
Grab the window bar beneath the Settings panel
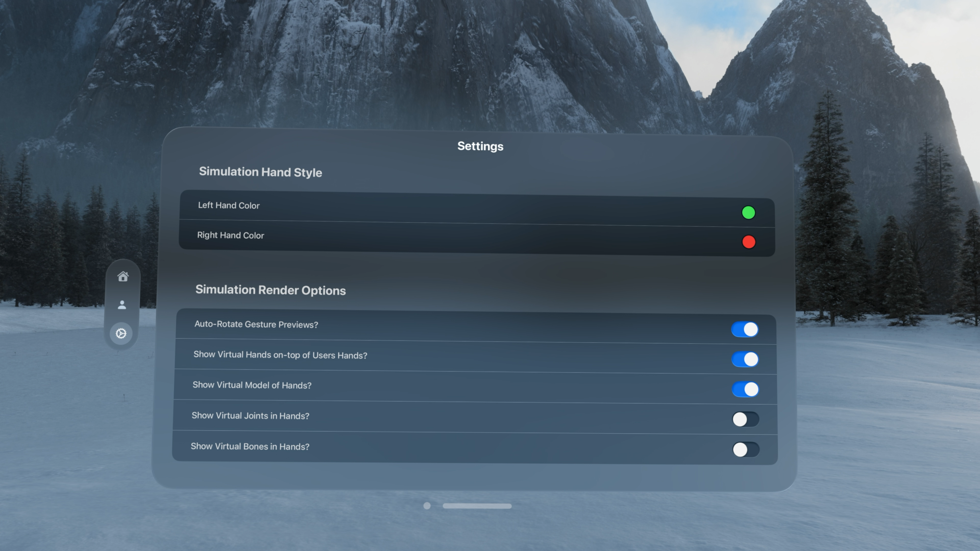coord(477,506)
